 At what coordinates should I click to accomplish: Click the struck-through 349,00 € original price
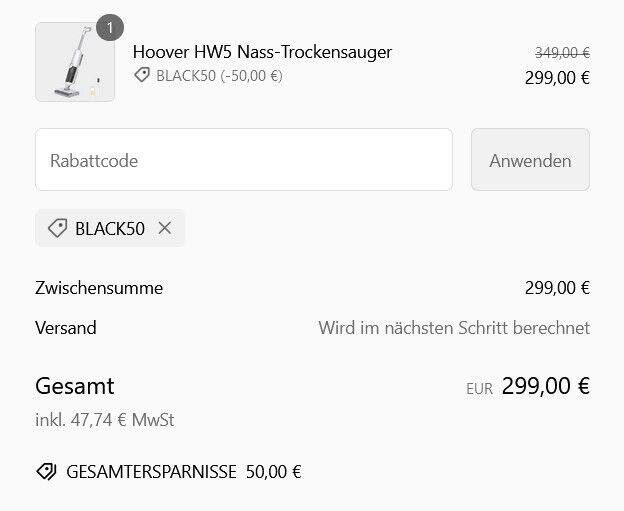click(562, 53)
